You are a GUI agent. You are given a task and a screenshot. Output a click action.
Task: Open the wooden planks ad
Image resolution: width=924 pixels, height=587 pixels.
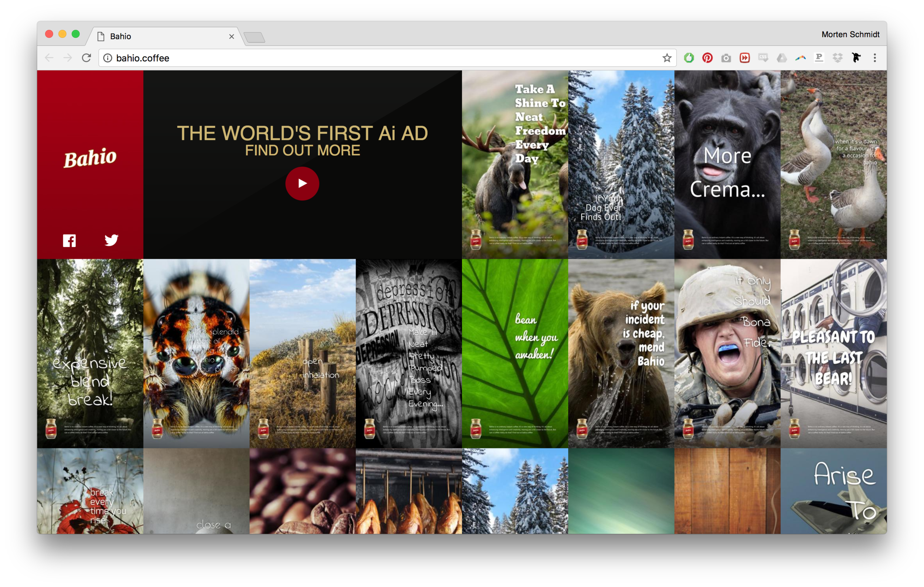(x=727, y=491)
